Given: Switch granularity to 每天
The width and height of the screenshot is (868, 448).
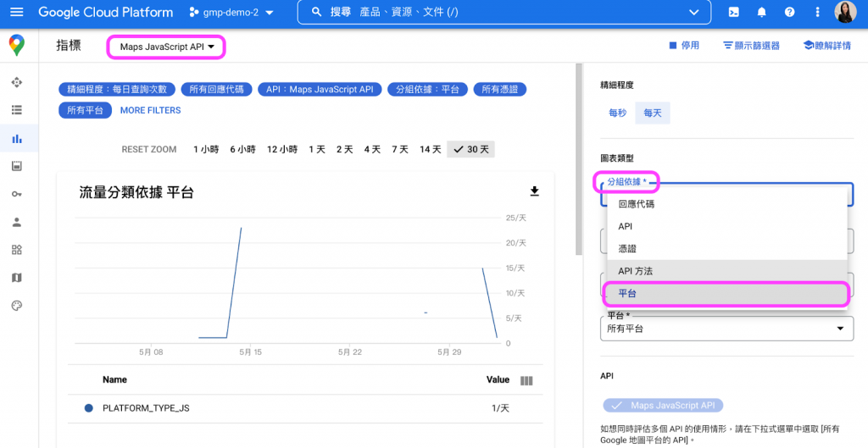Looking at the screenshot, I should tap(653, 113).
